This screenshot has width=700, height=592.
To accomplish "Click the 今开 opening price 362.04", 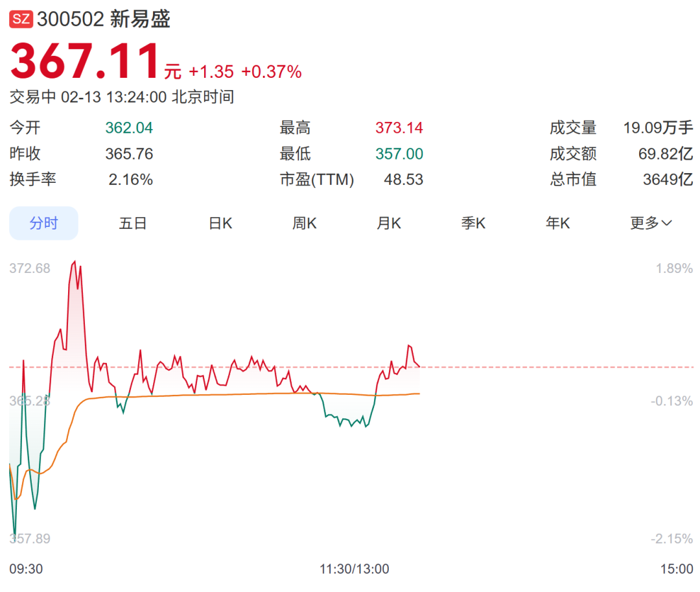I will pos(129,128).
